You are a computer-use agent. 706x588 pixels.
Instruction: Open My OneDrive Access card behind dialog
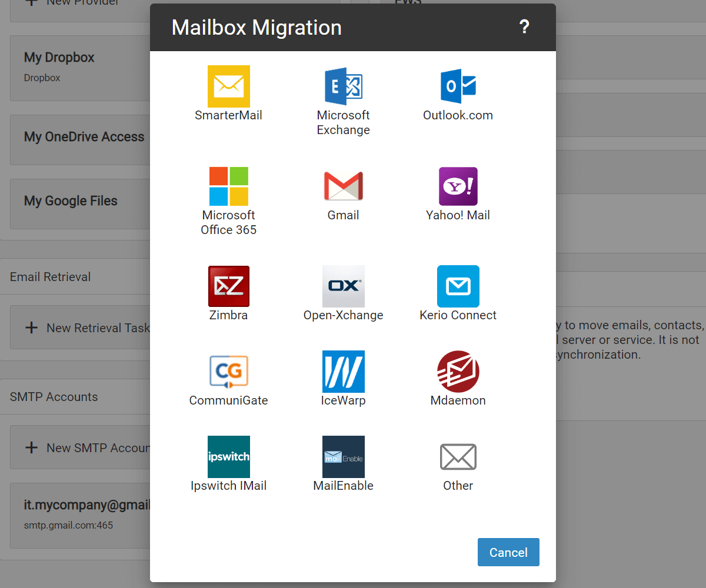(x=80, y=140)
